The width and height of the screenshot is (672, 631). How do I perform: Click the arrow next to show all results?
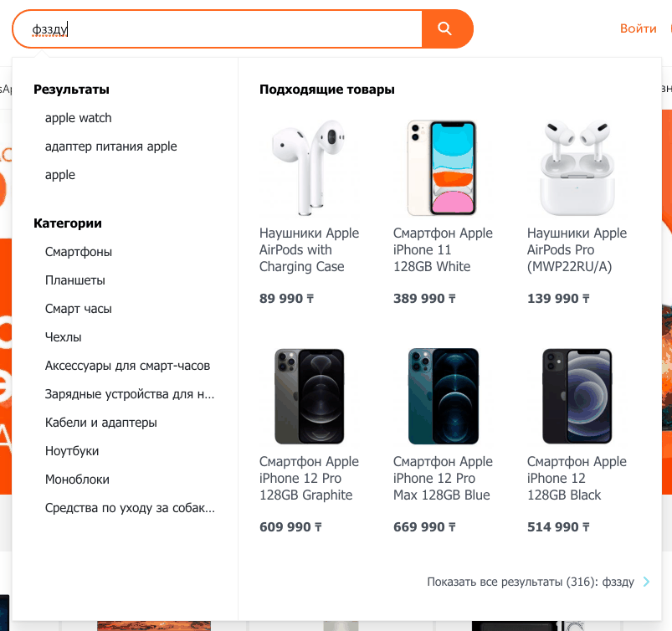click(646, 582)
